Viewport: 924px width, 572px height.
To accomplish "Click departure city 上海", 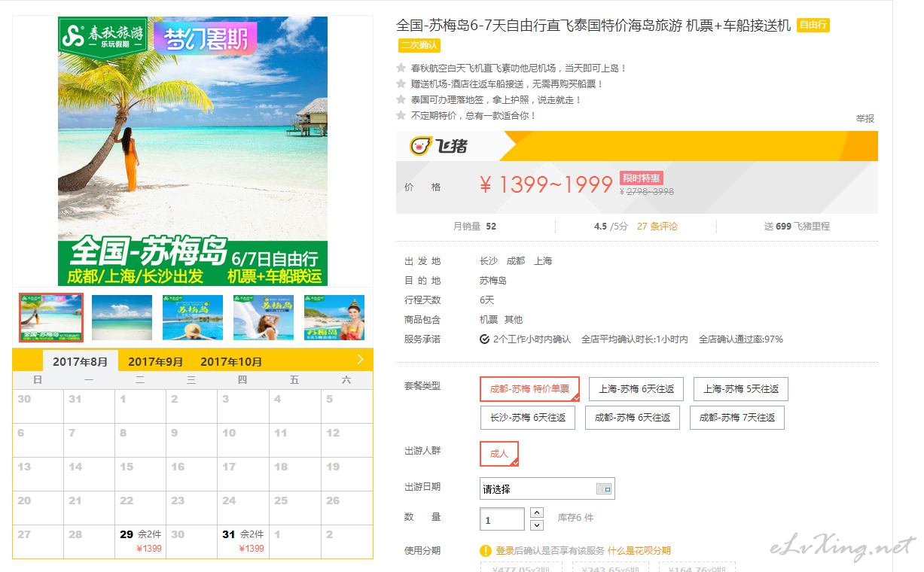I will point(543,261).
